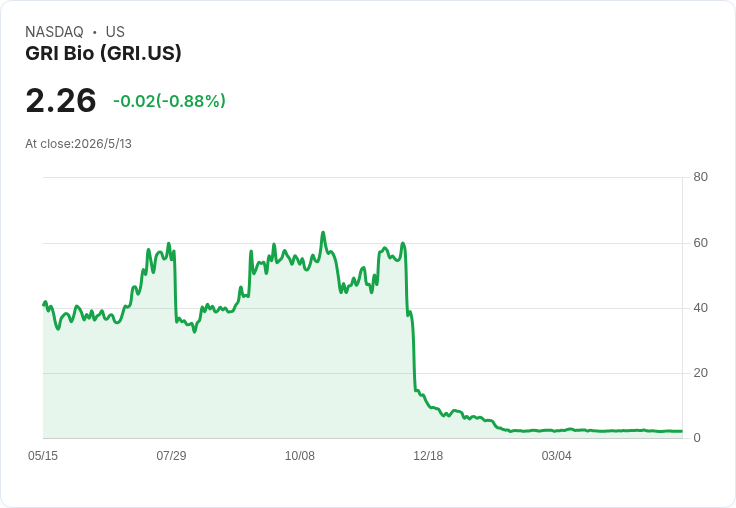Click the GRI Bio (GRI.US) title
This screenshot has width=736, height=508.
103,54
